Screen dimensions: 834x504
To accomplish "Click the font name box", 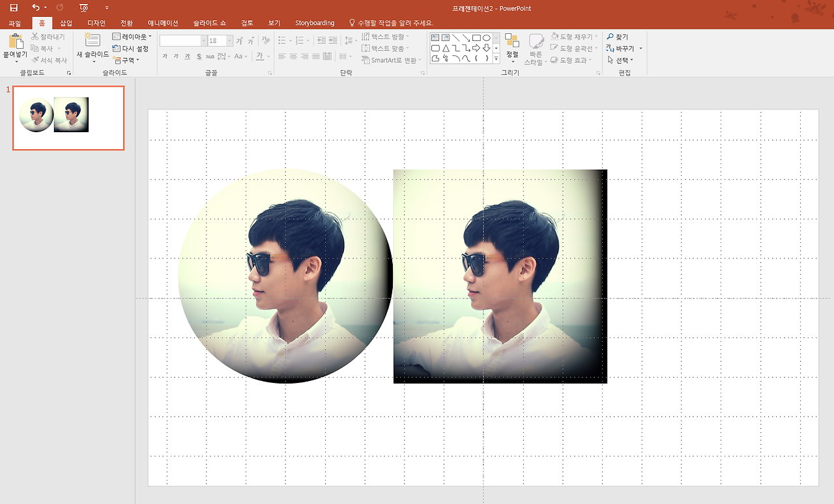I will pos(183,40).
